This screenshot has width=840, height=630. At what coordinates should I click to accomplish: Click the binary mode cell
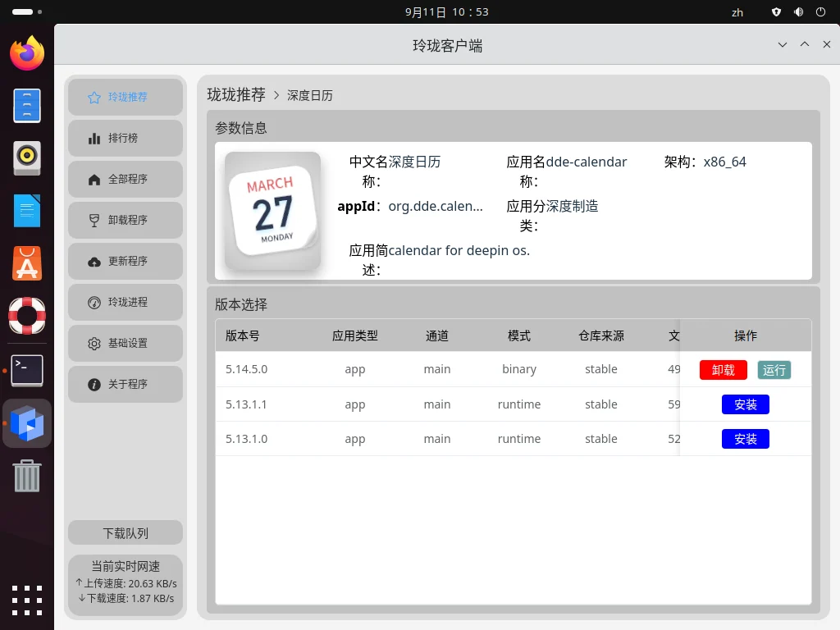click(x=519, y=369)
